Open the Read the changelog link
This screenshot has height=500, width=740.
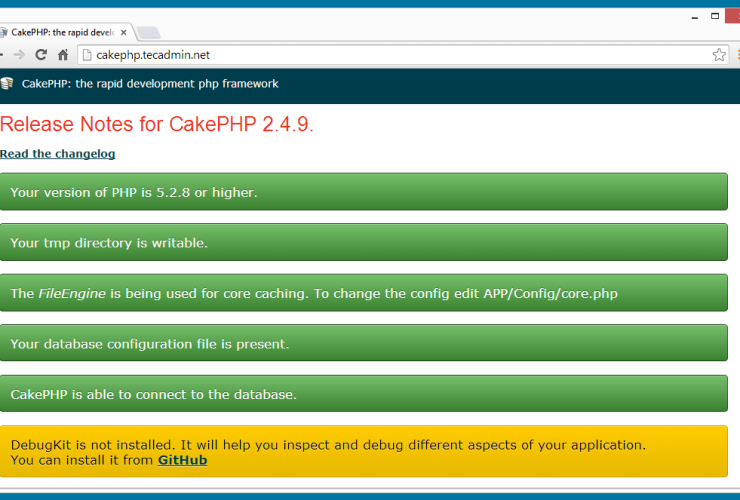click(x=58, y=154)
